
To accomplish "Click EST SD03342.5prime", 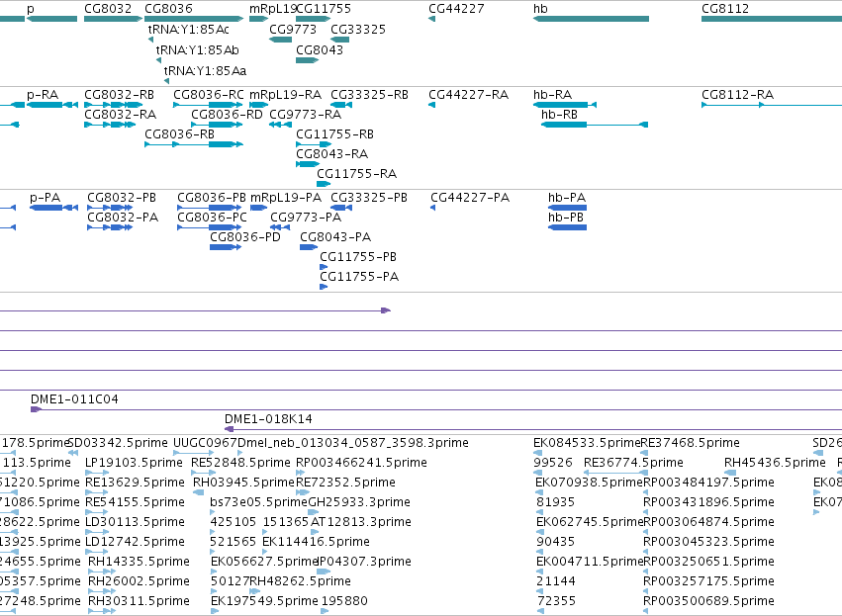I will [x=118, y=443].
